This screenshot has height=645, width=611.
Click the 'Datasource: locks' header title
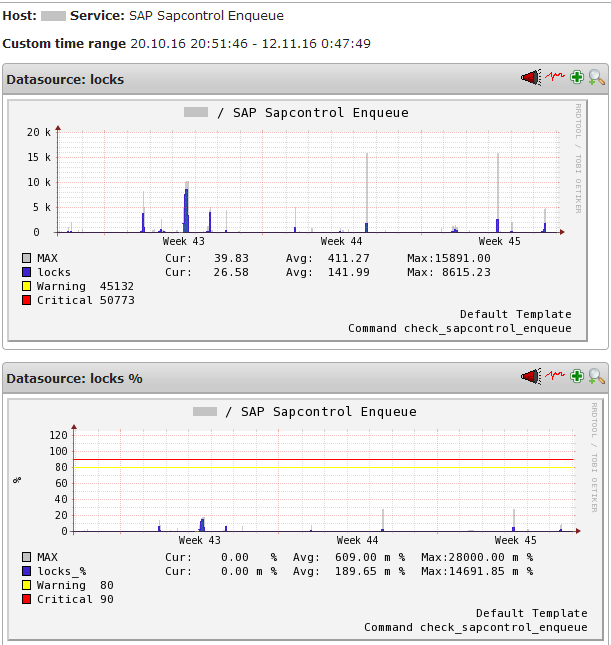point(65,79)
